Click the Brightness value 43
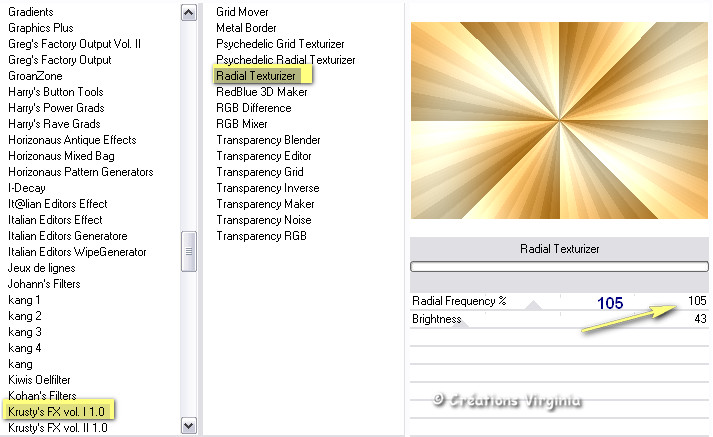713x437 pixels. [x=700, y=319]
